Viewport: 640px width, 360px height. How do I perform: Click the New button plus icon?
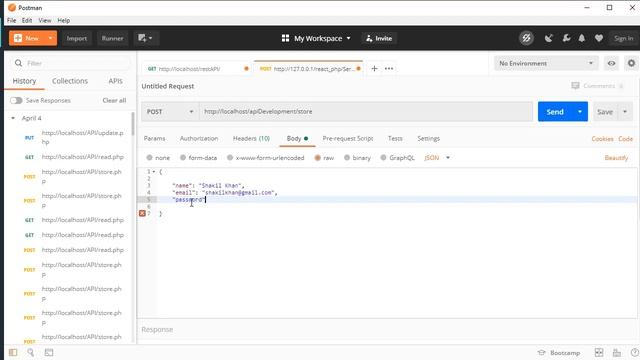point(18,38)
